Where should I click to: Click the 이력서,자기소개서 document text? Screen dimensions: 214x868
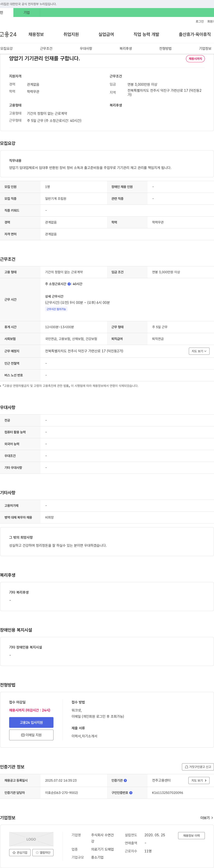[x=84, y=736]
